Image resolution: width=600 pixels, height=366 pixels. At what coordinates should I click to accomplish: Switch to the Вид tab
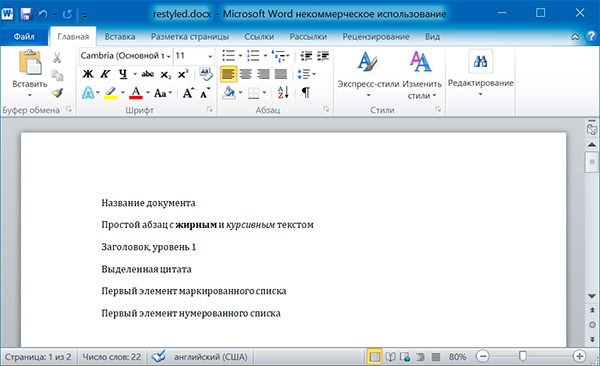point(432,37)
